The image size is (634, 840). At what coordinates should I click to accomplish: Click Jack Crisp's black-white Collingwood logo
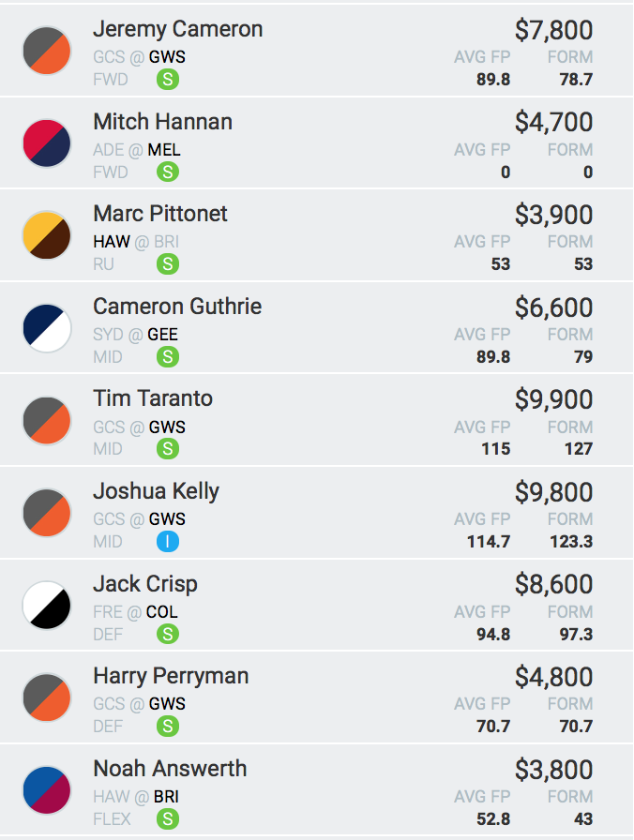[47, 606]
